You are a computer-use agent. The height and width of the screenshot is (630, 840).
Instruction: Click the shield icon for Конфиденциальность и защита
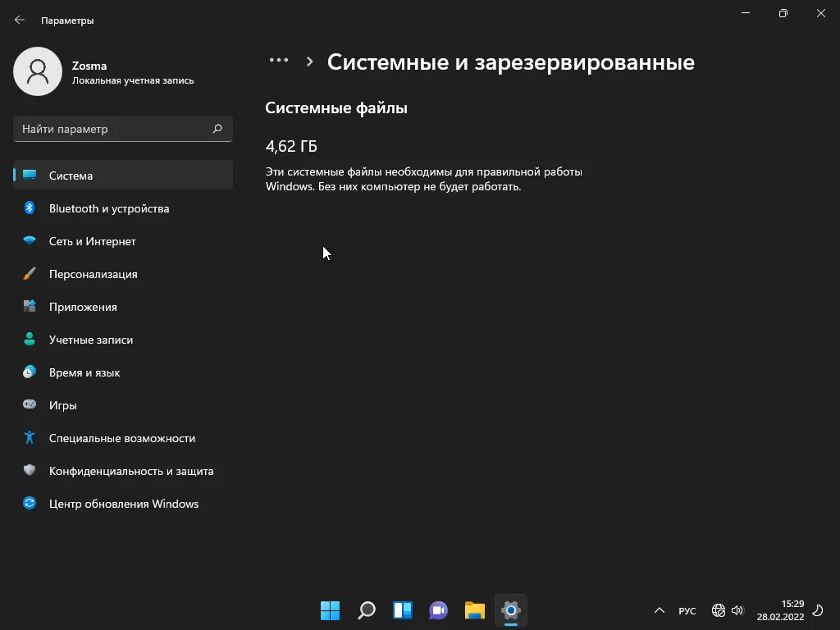point(30,470)
